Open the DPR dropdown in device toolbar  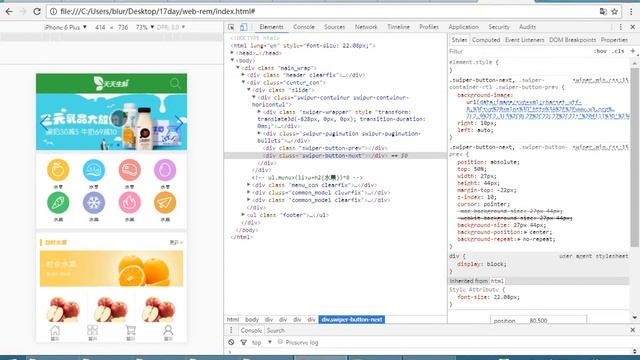click(171, 27)
